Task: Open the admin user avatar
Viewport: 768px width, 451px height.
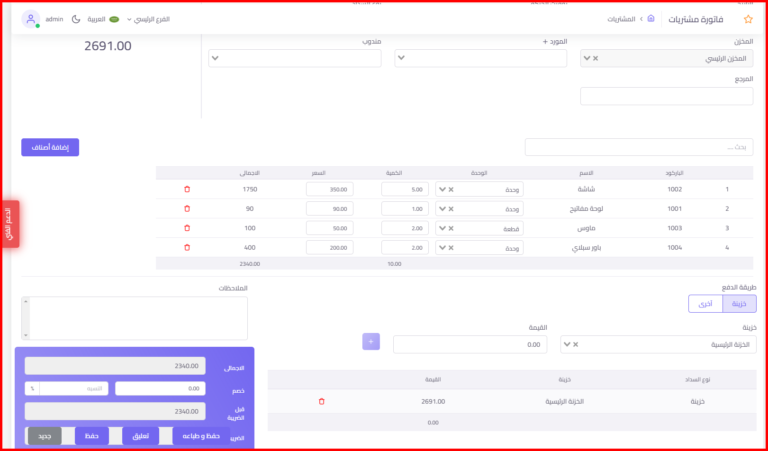Action: pos(31,19)
